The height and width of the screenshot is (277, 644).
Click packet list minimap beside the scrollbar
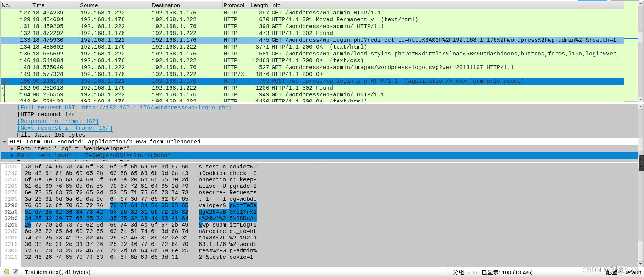(631, 51)
